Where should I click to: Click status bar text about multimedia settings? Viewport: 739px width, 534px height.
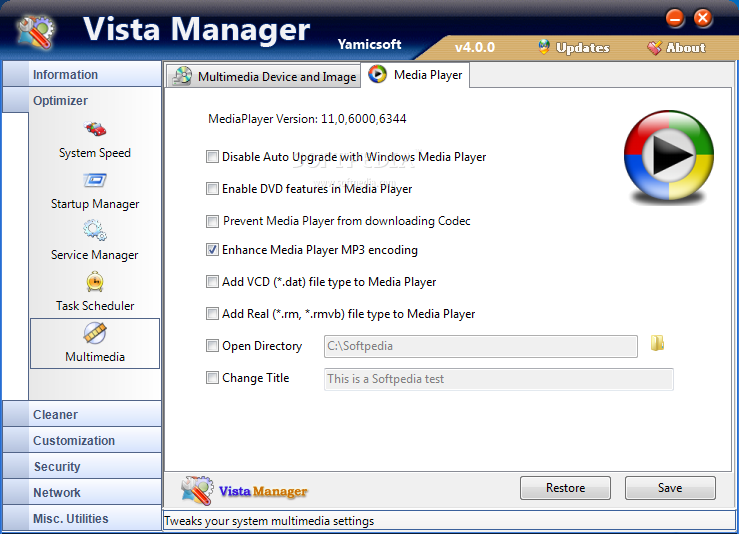(x=269, y=521)
